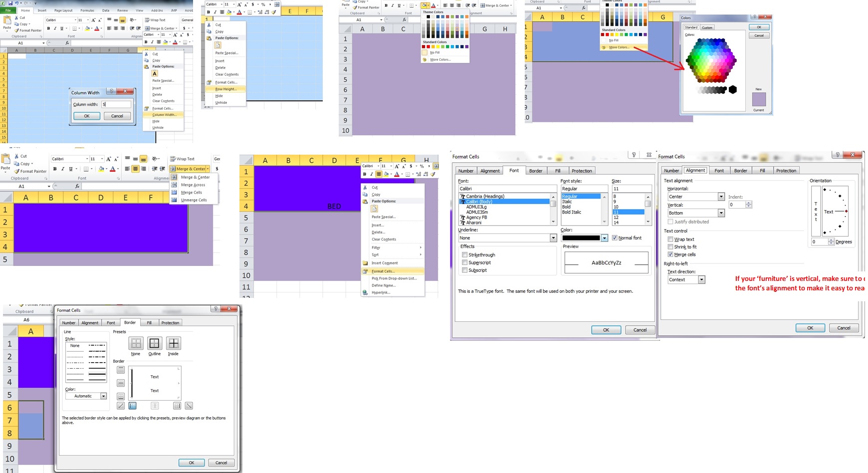Open the font Color dropdown in Font tab
This screenshot has width=868, height=473.
tap(605, 238)
